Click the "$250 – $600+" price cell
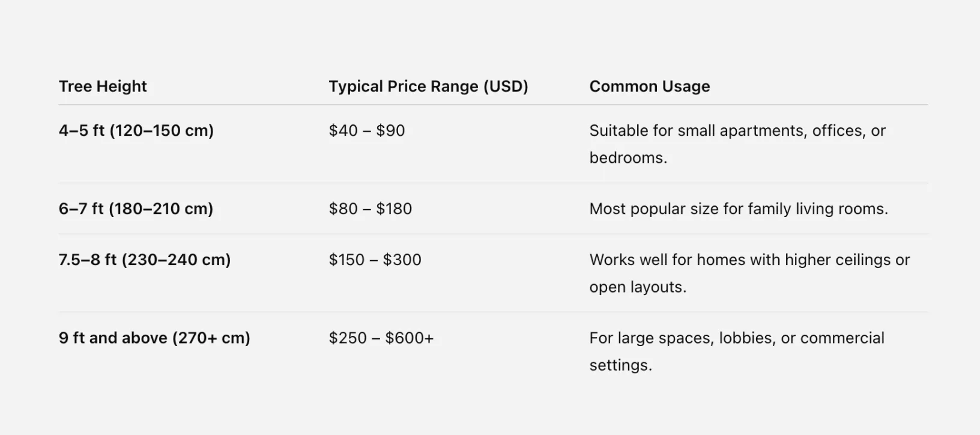This screenshot has height=435, width=980. click(381, 338)
